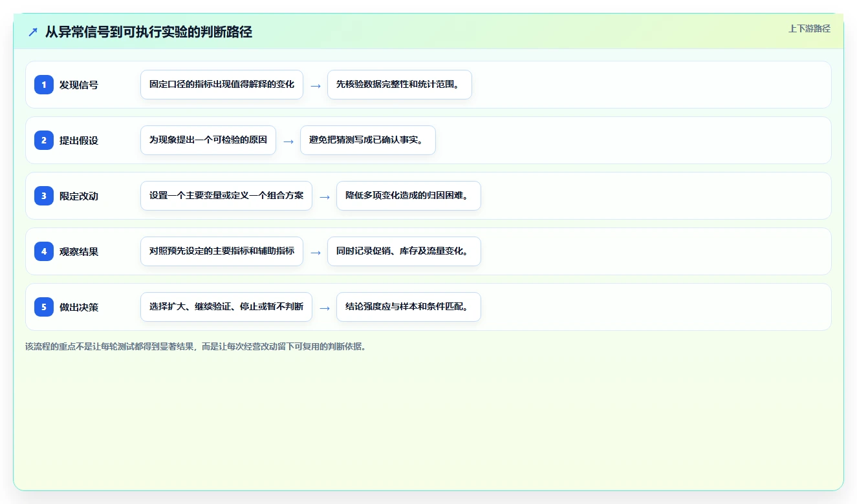Screen dimensions: 857x504
Task: Click the '结论强度应与样本和条件匹配。' box
Action: pyautogui.click(x=409, y=307)
